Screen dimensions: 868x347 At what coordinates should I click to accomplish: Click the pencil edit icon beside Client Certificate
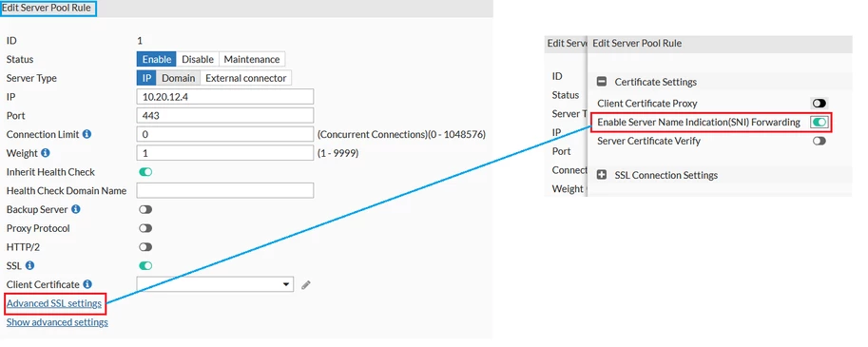click(x=306, y=285)
